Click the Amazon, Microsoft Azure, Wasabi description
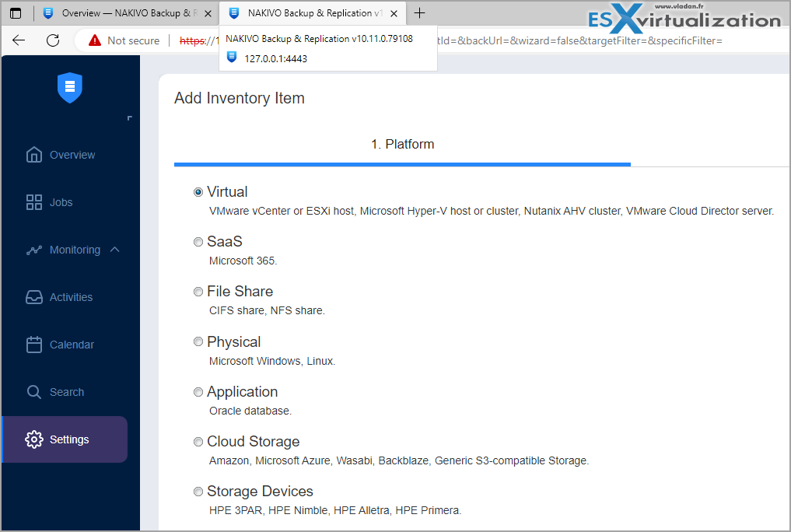This screenshot has width=791, height=532. (x=399, y=460)
